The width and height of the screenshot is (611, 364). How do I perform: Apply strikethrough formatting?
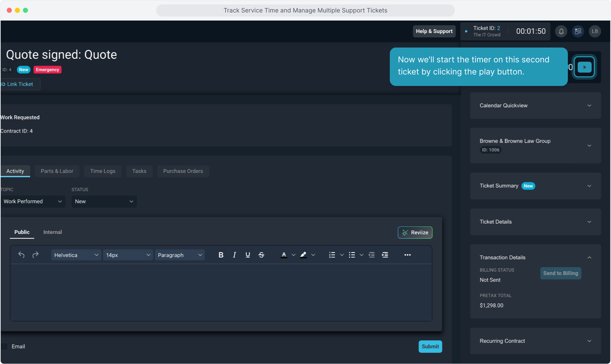261,255
